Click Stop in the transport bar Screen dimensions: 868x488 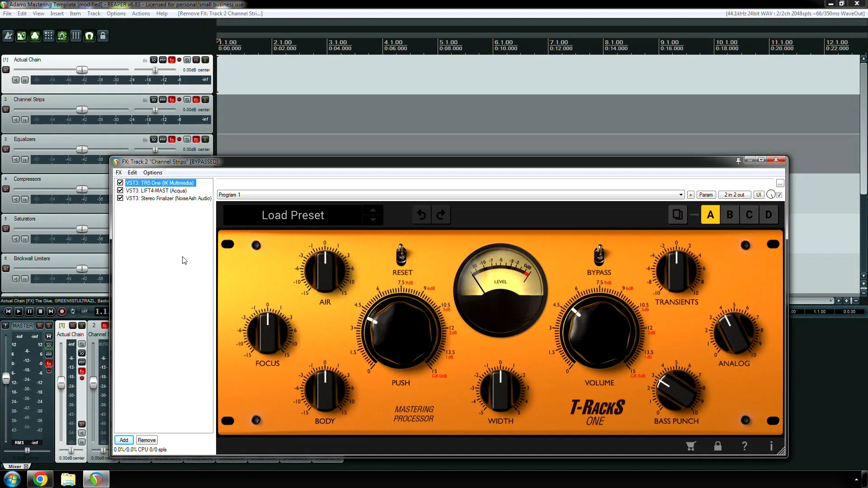tap(40, 311)
